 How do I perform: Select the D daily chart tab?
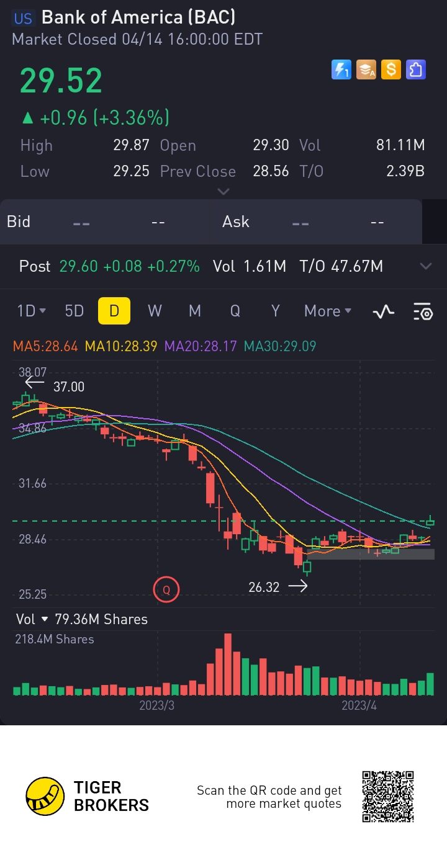point(114,311)
